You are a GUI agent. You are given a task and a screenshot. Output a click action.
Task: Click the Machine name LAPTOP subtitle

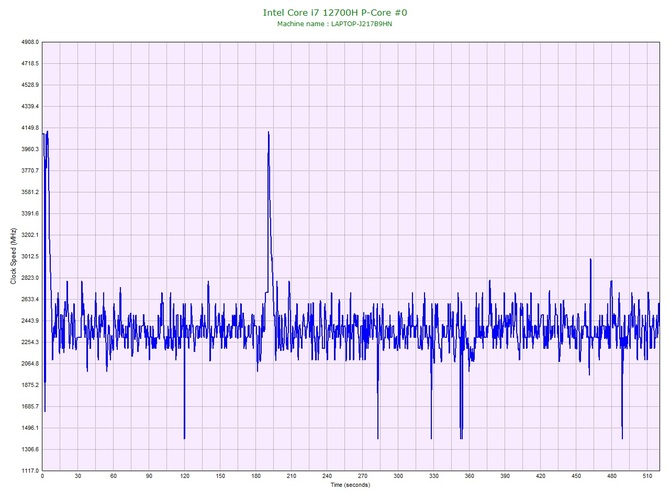[x=335, y=24]
